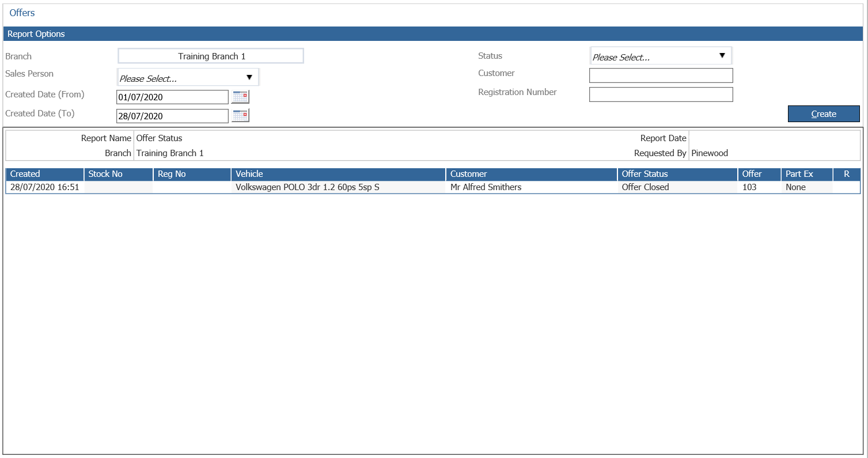
Task: Select the Training Branch 1 branch field
Action: (x=211, y=56)
